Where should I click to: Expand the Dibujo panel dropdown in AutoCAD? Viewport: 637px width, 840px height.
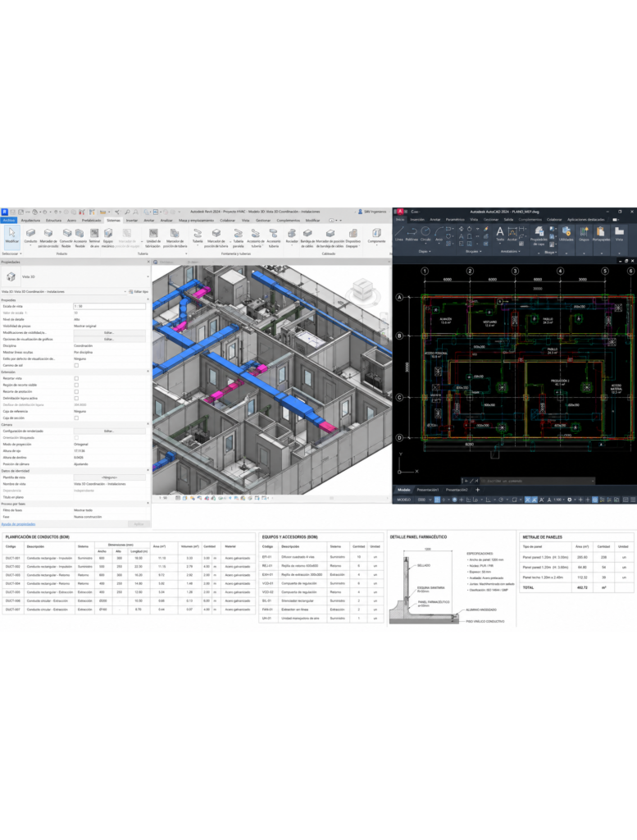[424, 251]
